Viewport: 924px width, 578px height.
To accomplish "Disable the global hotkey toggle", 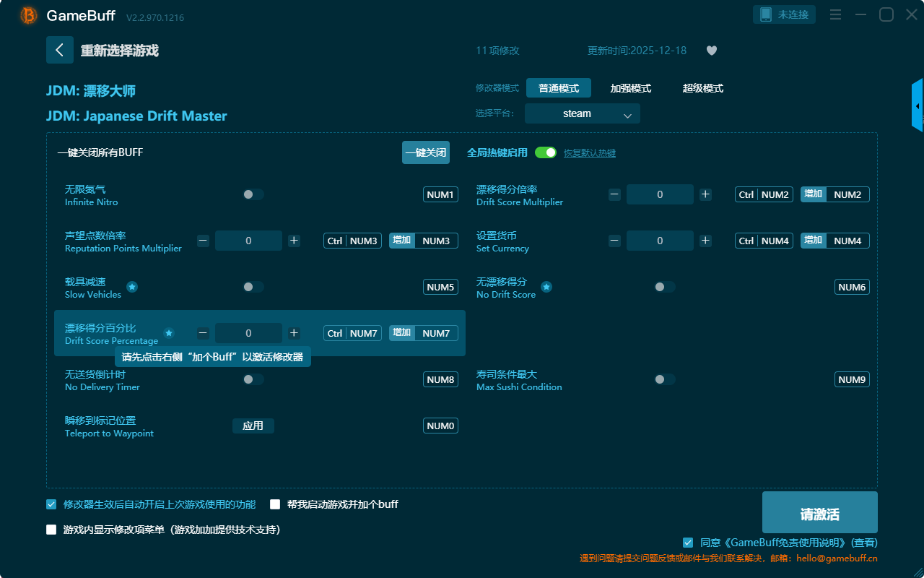I will pyautogui.click(x=546, y=152).
